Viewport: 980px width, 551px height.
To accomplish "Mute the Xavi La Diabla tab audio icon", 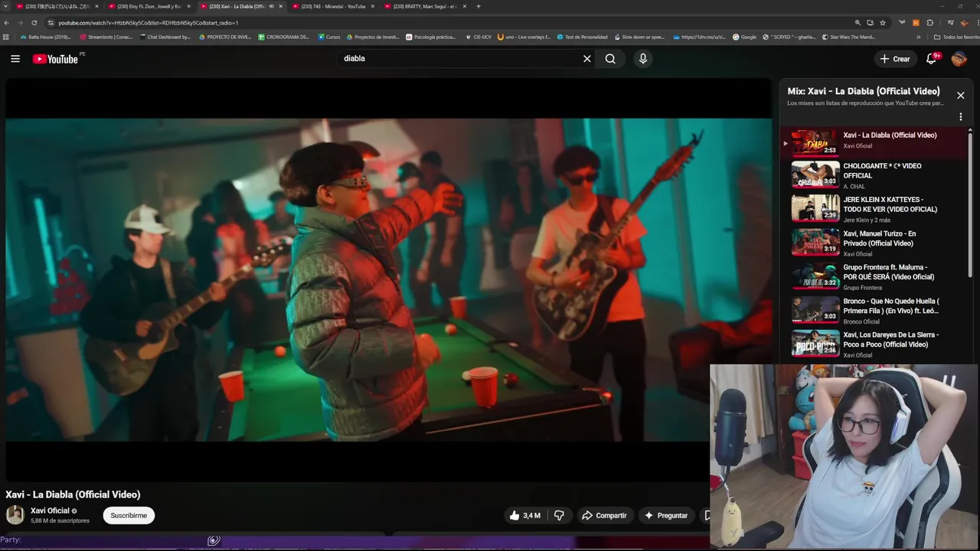I will pyautogui.click(x=271, y=6).
